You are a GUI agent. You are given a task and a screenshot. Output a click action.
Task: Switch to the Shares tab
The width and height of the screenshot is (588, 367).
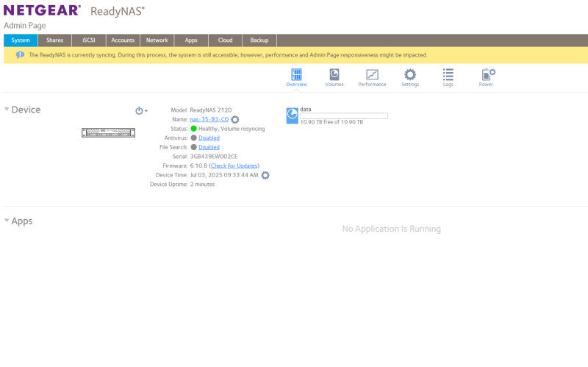click(x=54, y=40)
